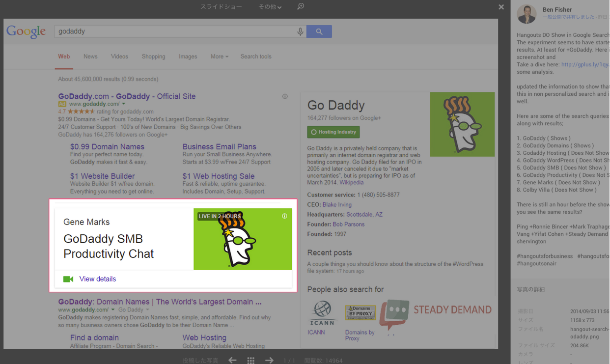Viewport: 610px width, 364px height.
Task: Go to previous photo arrow
Action: click(x=232, y=360)
